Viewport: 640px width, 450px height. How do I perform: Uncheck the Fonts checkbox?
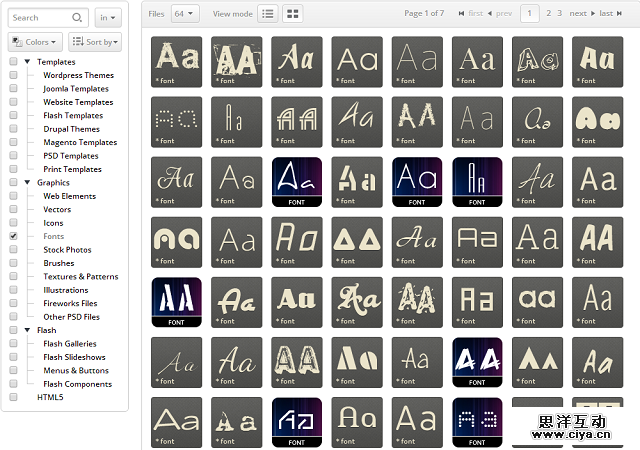13,236
